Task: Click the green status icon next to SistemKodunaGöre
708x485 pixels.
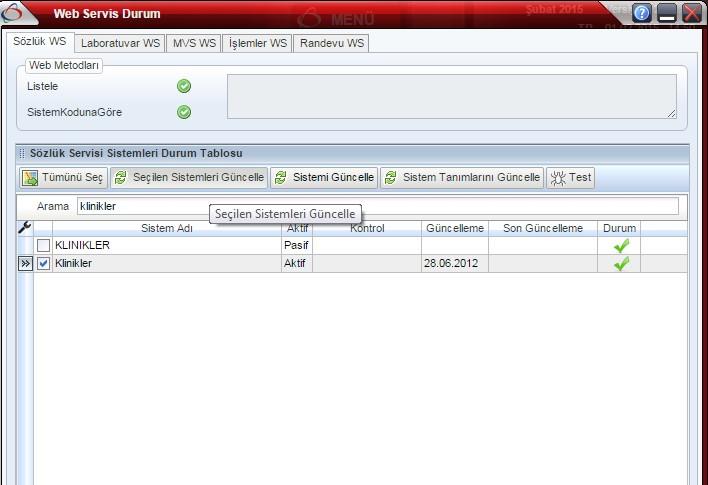Action: coord(184,112)
